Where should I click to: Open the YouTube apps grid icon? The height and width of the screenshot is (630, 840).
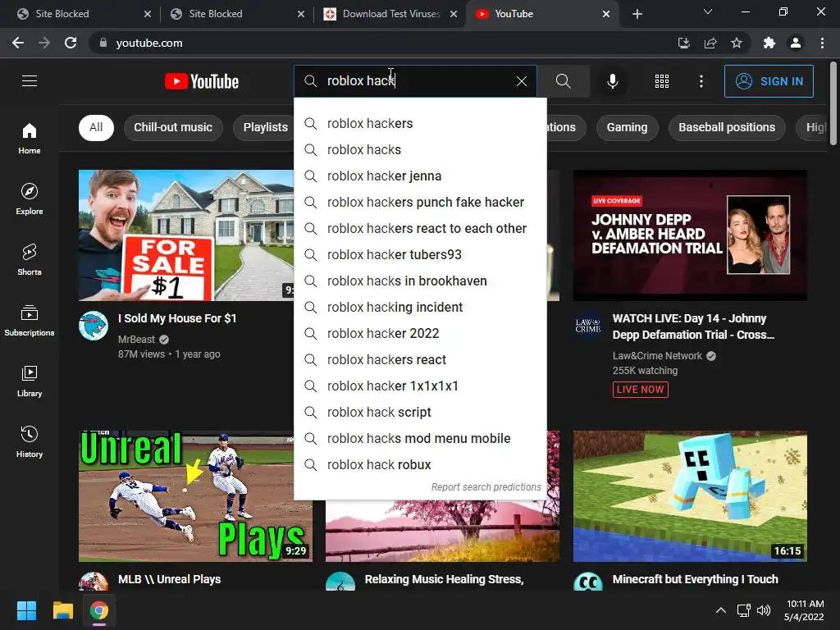[662, 81]
